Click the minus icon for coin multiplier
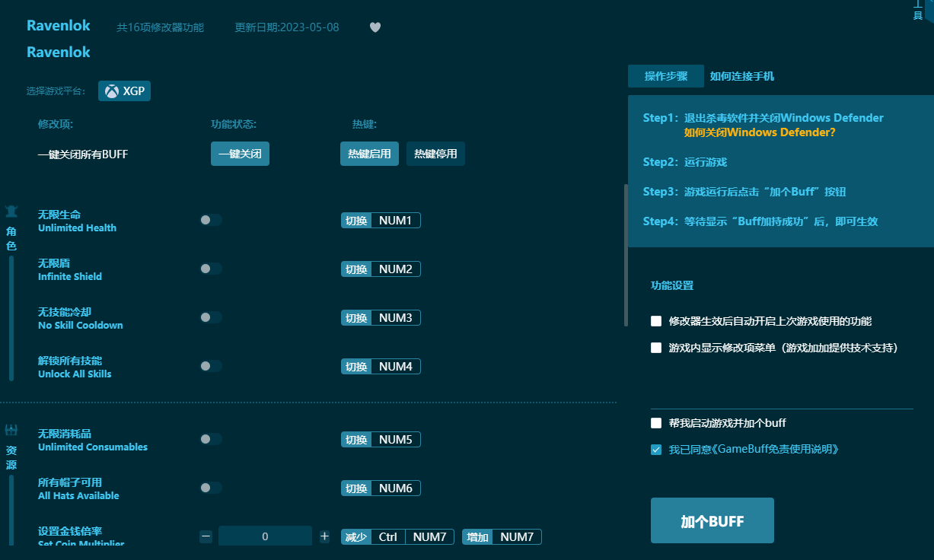This screenshot has width=934, height=560. 206,536
